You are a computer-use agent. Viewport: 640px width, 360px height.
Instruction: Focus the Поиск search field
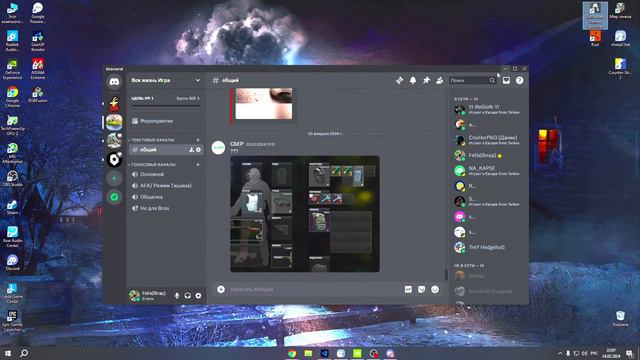click(x=473, y=80)
